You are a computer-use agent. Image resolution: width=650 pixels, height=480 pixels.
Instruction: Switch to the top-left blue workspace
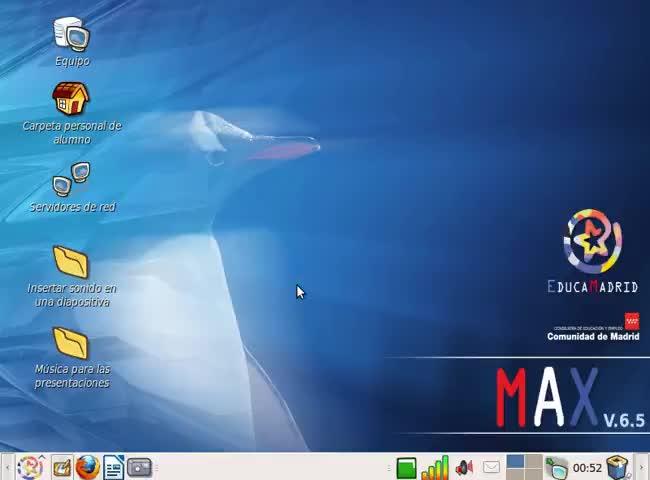pos(515,462)
